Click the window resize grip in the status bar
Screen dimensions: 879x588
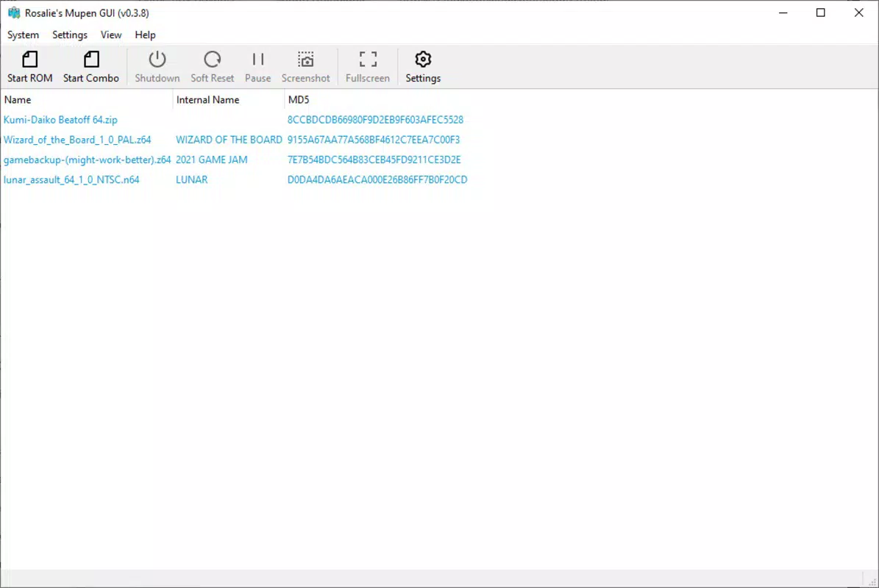point(872,582)
